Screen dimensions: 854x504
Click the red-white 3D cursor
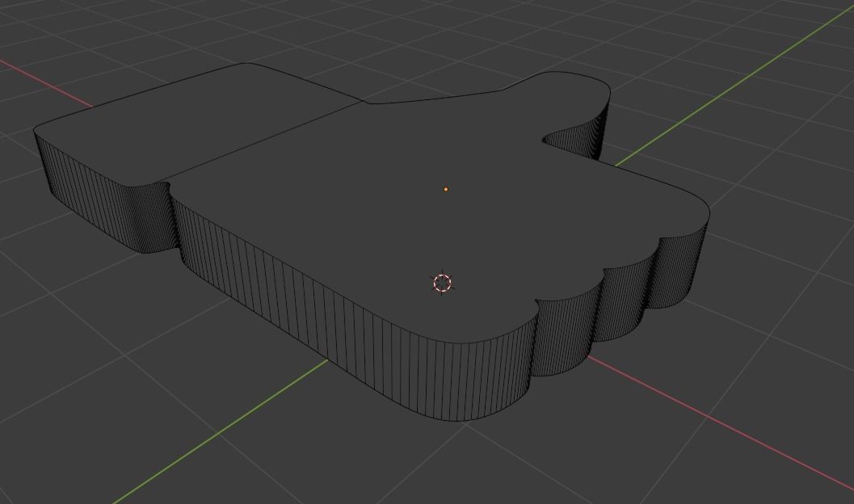[442, 283]
